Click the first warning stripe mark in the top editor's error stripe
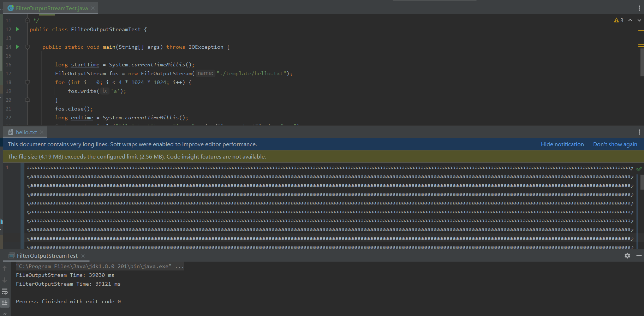 click(641, 31)
